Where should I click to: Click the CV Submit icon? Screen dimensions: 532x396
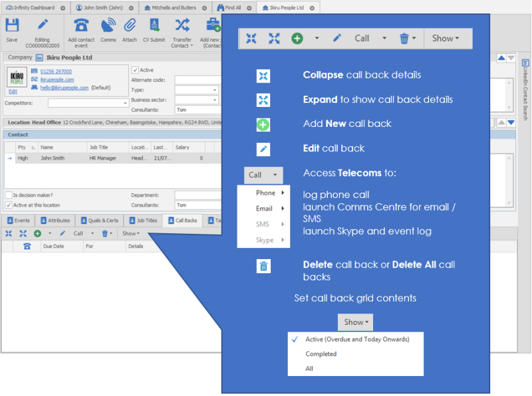(x=154, y=27)
